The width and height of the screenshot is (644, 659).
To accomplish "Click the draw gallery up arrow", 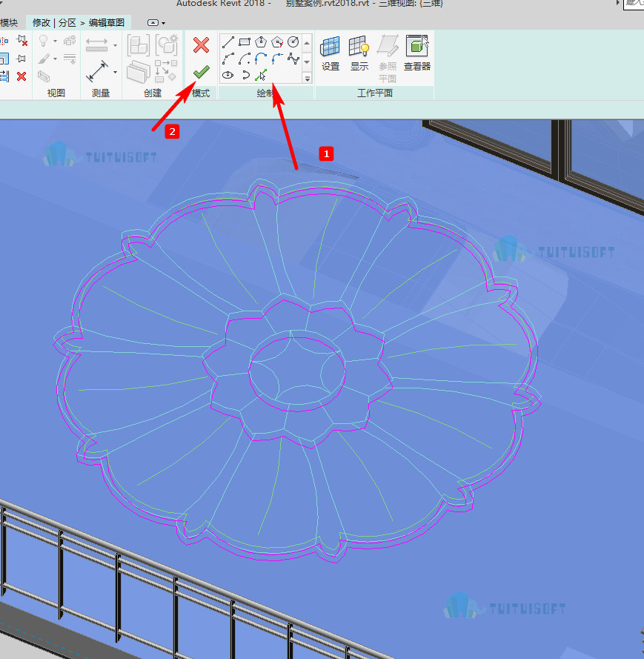I will point(307,43).
